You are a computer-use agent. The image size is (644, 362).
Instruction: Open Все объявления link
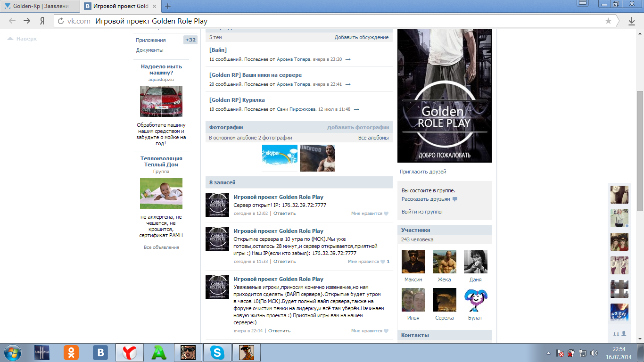coord(161,247)
